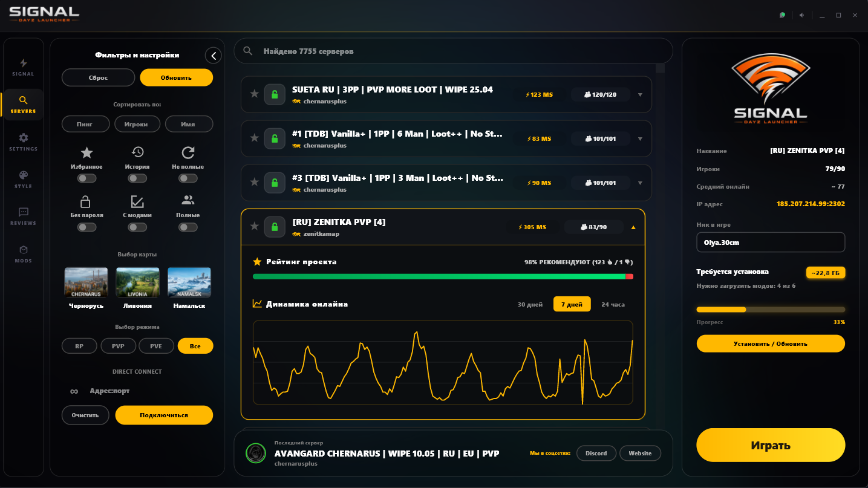This screenshot has height=488, width=868.
Task: Toggle the Избранное favorites switch
Action: click(x=86, y=178)
